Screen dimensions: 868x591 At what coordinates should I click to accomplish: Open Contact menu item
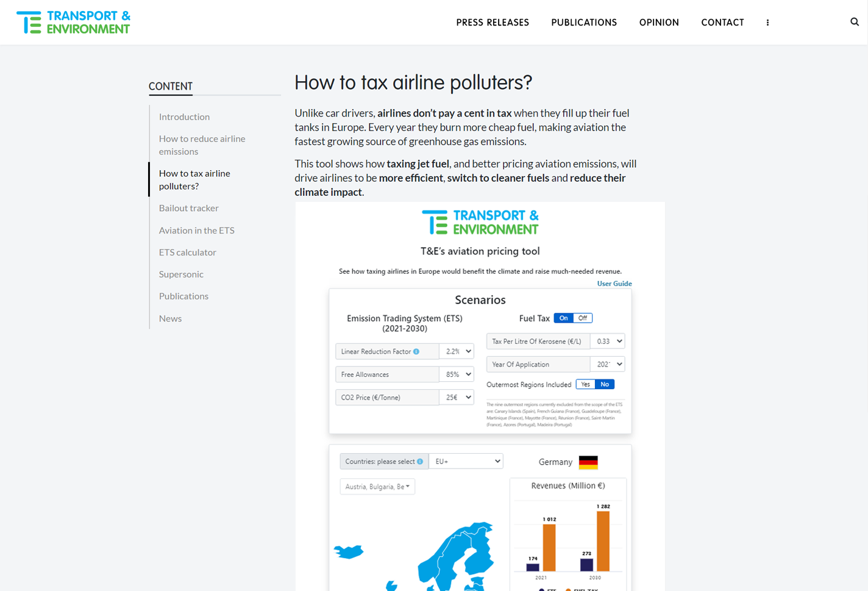tap(722, 23)
